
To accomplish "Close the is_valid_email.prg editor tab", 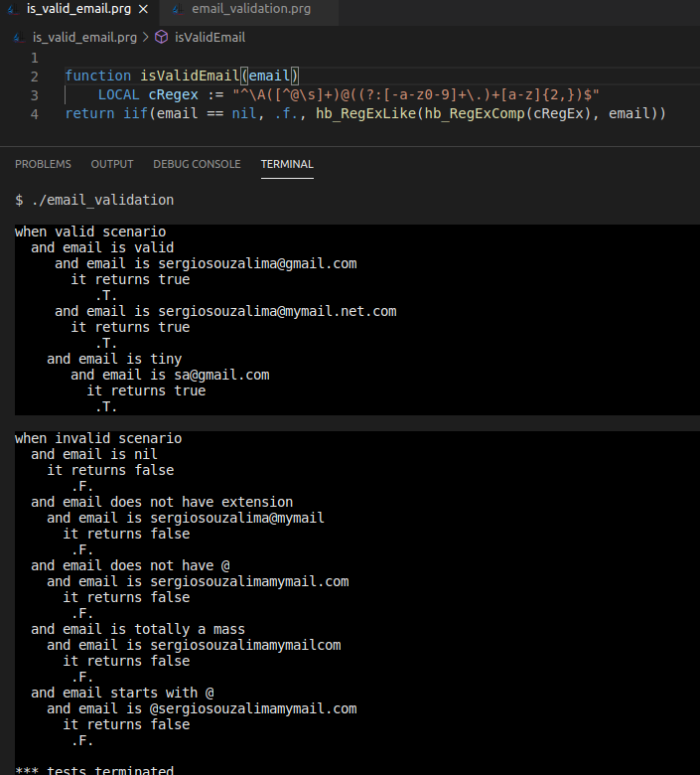I will [143, 9].
